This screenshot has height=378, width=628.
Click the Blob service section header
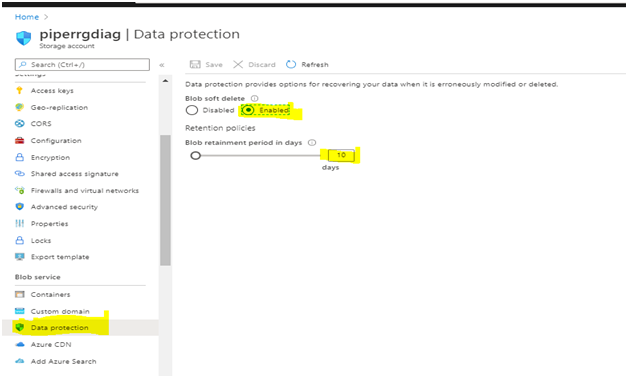38,277
